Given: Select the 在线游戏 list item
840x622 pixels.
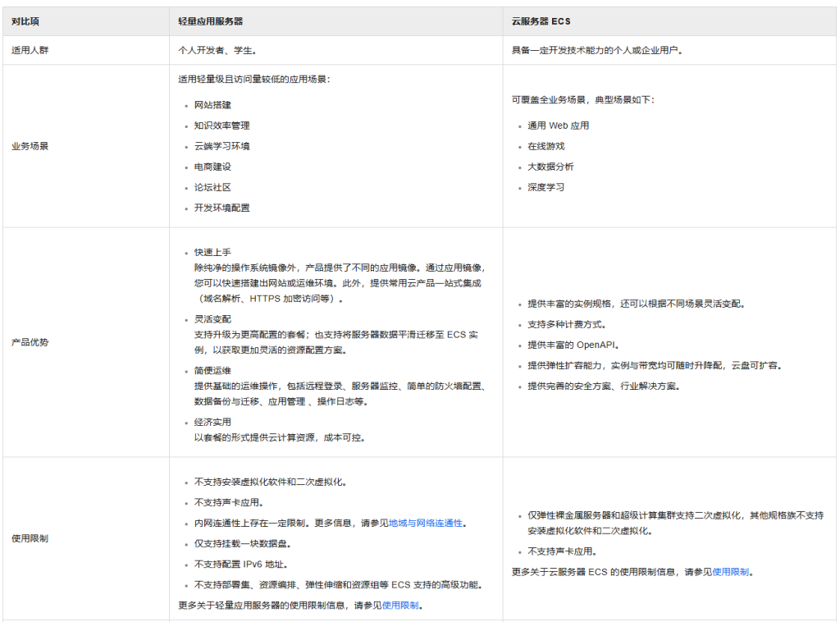Looking at the screenshot, I should point(546,146).
